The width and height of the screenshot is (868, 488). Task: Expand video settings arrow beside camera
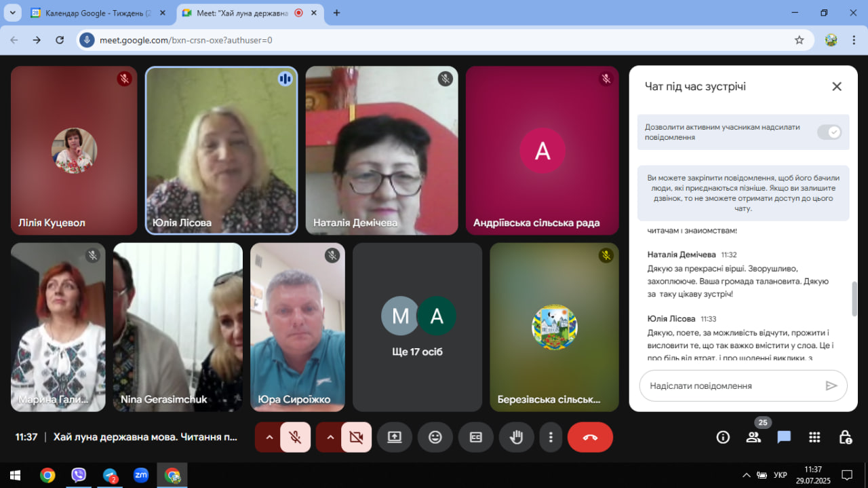[330, 437]
